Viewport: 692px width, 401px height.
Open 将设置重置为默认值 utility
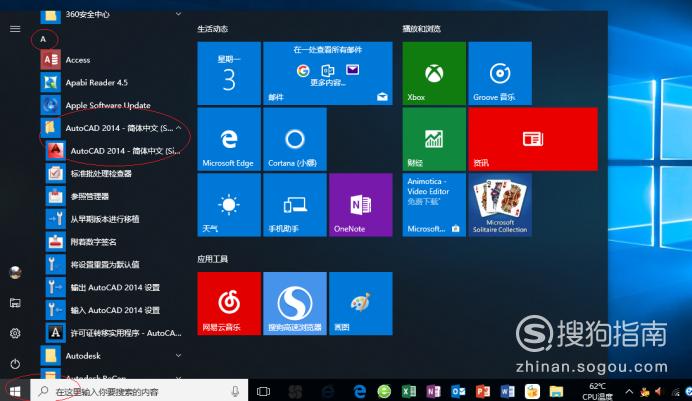pyautogui.click(x=115, y=265)
